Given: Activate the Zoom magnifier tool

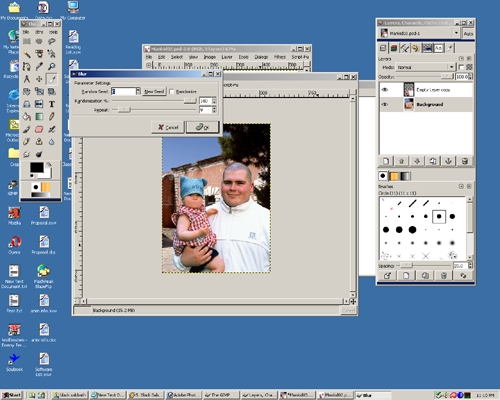Looking at the screenshot, I should [52, 66].
